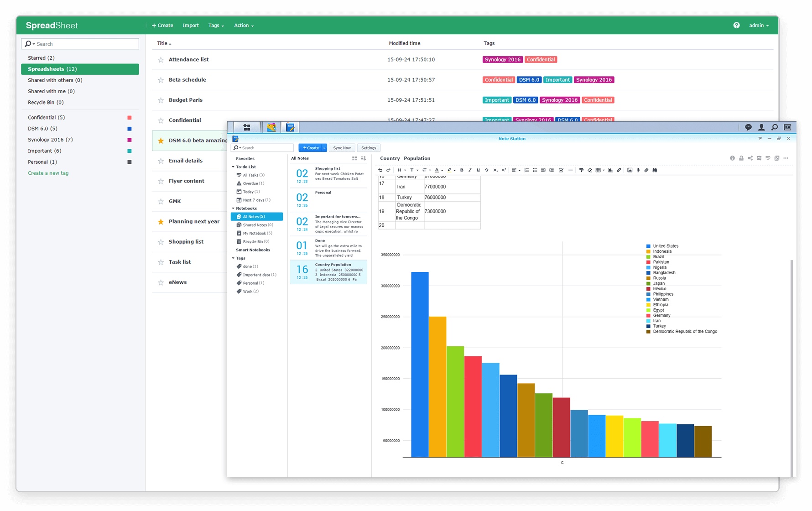Open DSM user account icon
812x511 pixels.
761,127
